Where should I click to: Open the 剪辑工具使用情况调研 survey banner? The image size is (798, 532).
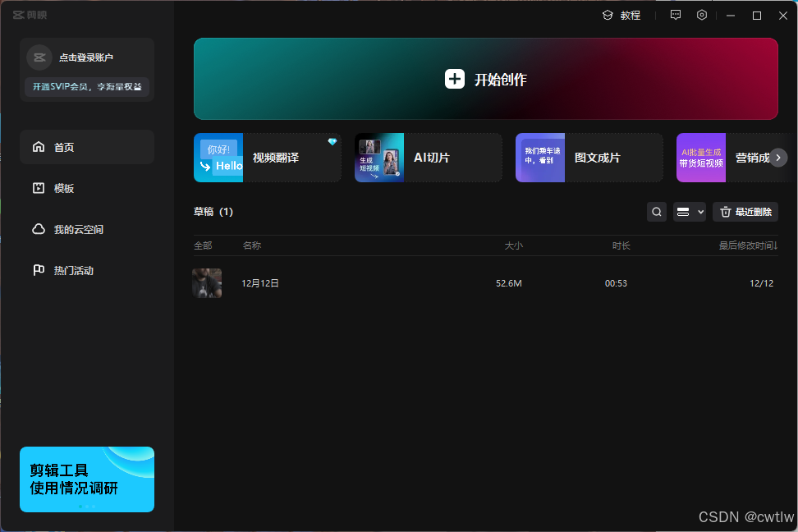pos(87,479)
